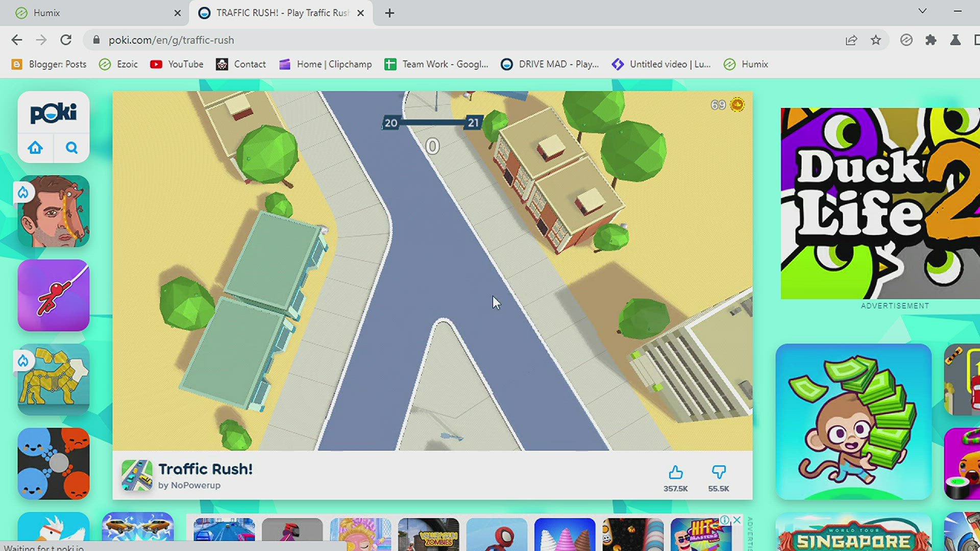This screenshot has width=980, height=551.
Task: Open a new browser tab
Action: pos(389,13)
